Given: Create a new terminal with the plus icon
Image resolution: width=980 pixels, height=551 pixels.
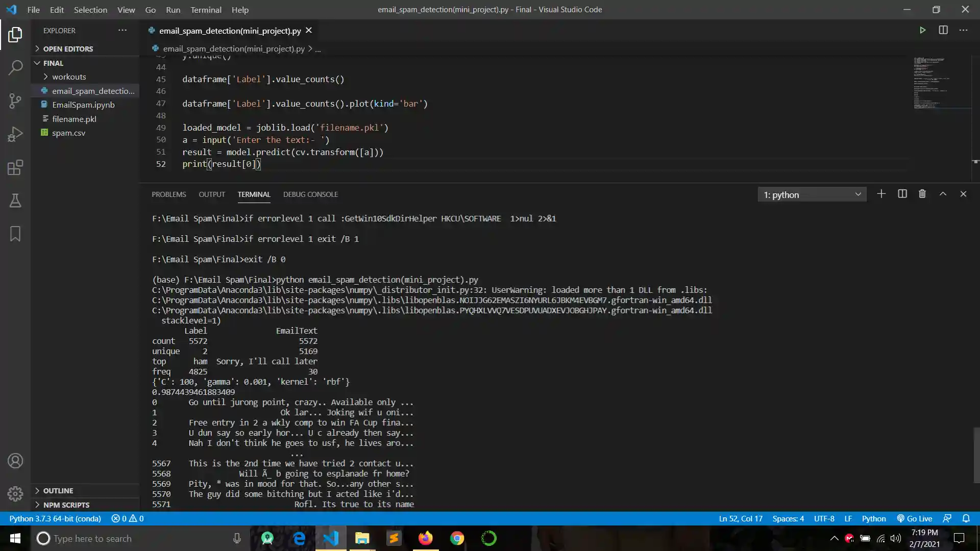Looking at the screenshot, I should pos(881,194).
